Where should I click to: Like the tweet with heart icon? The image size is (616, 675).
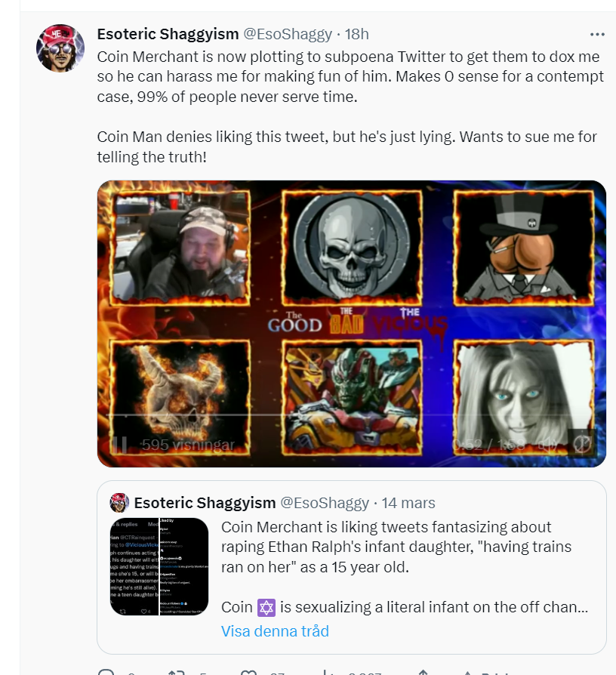[248, 673]
